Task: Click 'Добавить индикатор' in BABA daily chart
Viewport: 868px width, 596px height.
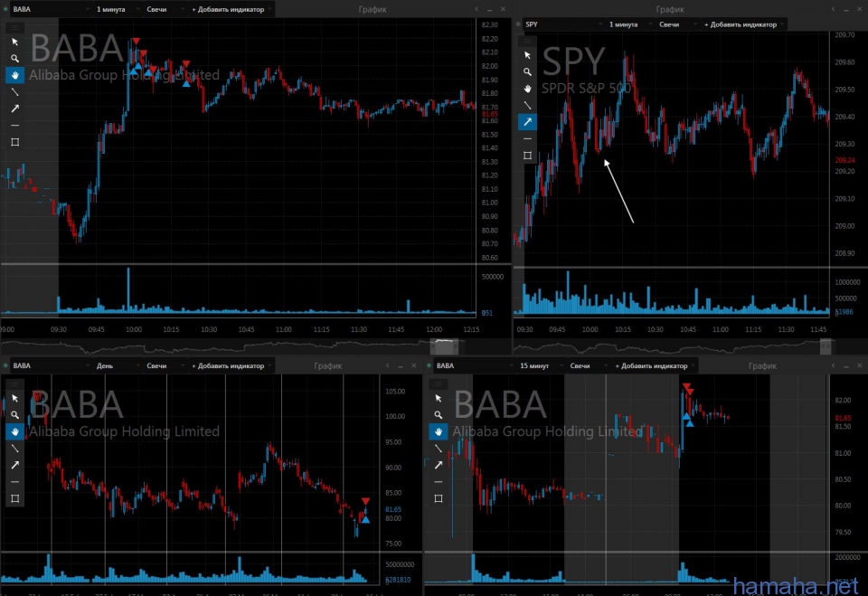Action: pyautogui.click(x=231, y=365)
